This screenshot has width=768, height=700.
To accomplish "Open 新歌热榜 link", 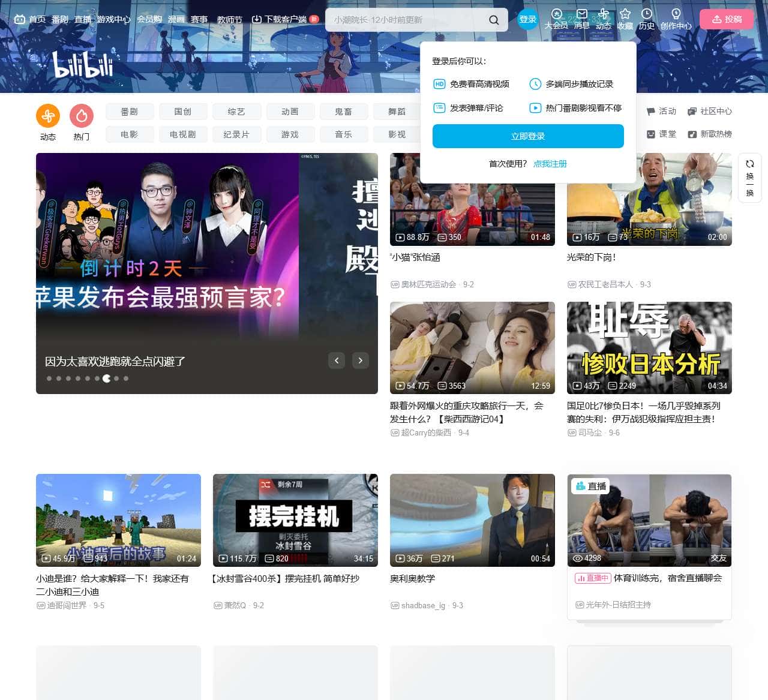I will click(x=709, y=134).
